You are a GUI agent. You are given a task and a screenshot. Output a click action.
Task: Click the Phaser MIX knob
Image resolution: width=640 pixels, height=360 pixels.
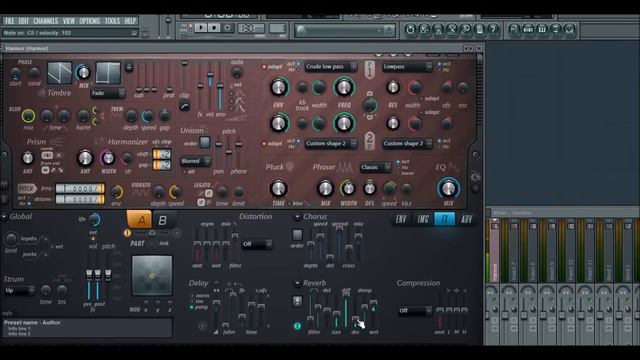click(x=325, y=188)
